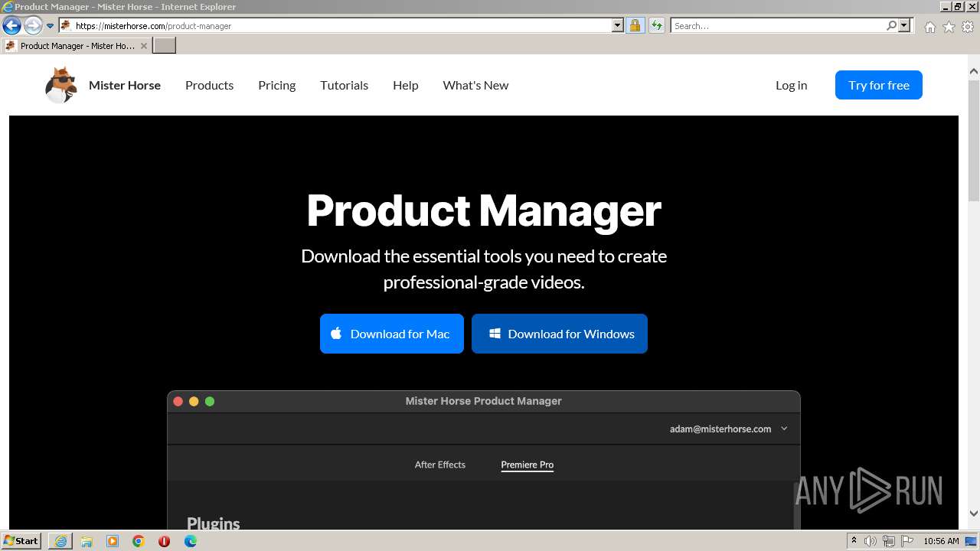Click the page refresh icon

click(x=656, y=25)
